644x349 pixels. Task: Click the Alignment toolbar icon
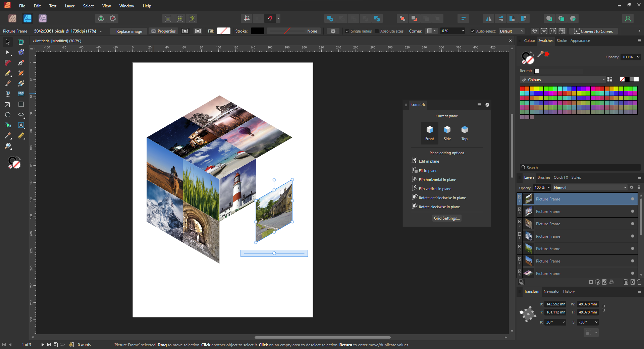tap(463, 18)
